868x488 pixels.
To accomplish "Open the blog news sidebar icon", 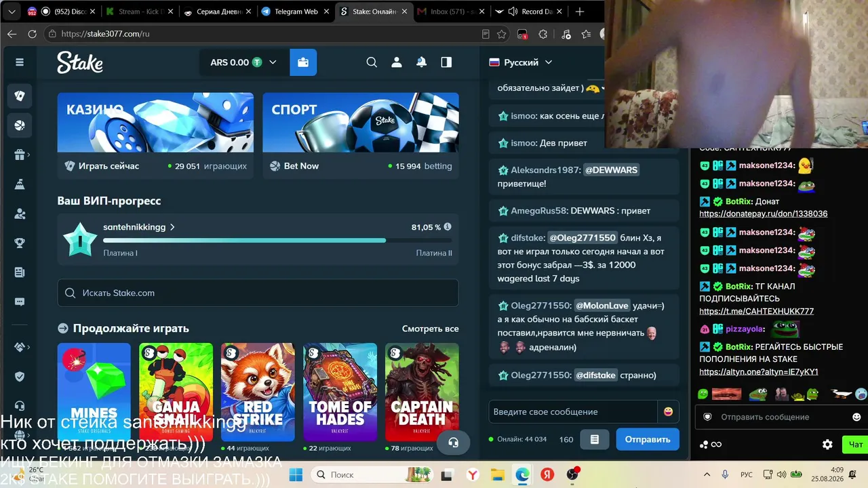I will coord(20,272).
